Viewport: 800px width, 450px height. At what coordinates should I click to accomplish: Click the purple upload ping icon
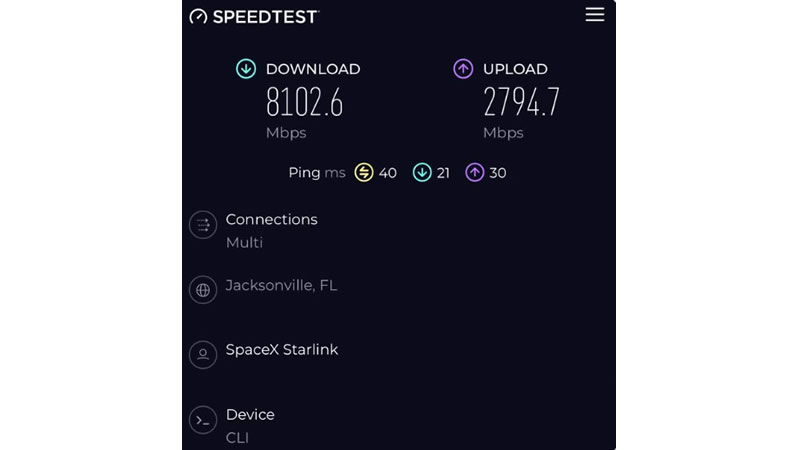(x=474, y=173)
